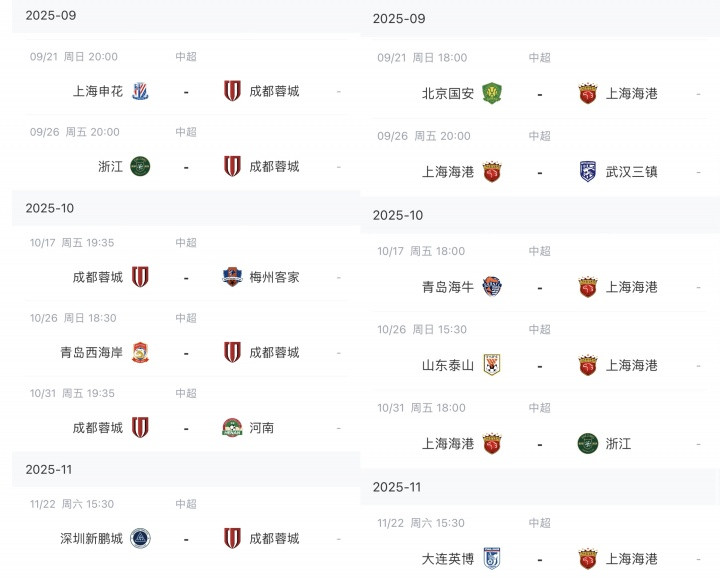
Task: Click the 深圳新鹏城 team name
Action: (91, 538)
